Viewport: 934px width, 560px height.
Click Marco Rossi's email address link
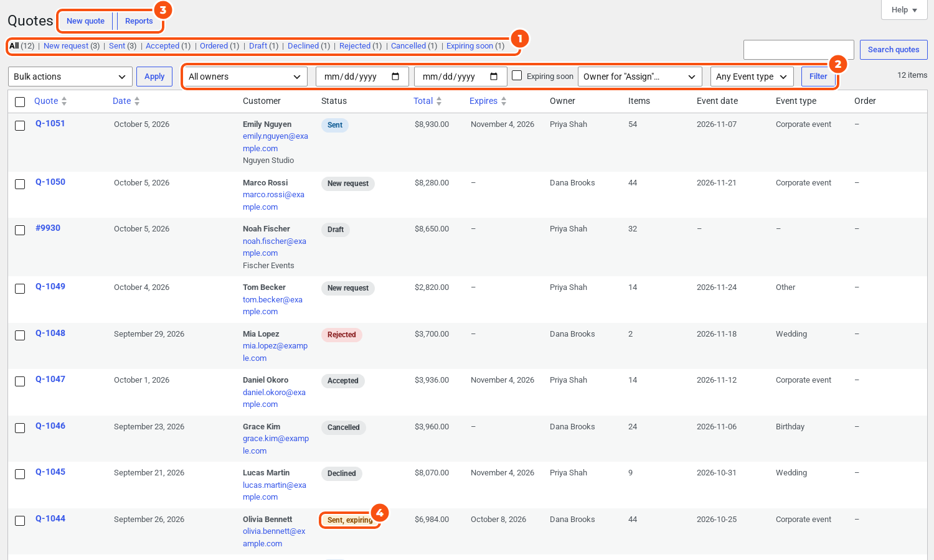tap(273, 201)
